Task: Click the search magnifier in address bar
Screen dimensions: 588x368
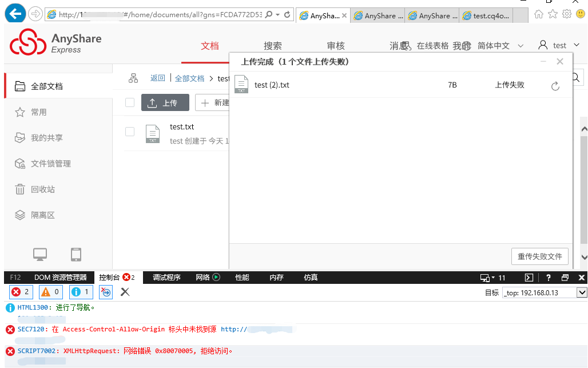Action: pyautogui.click(x=269, y=15)
